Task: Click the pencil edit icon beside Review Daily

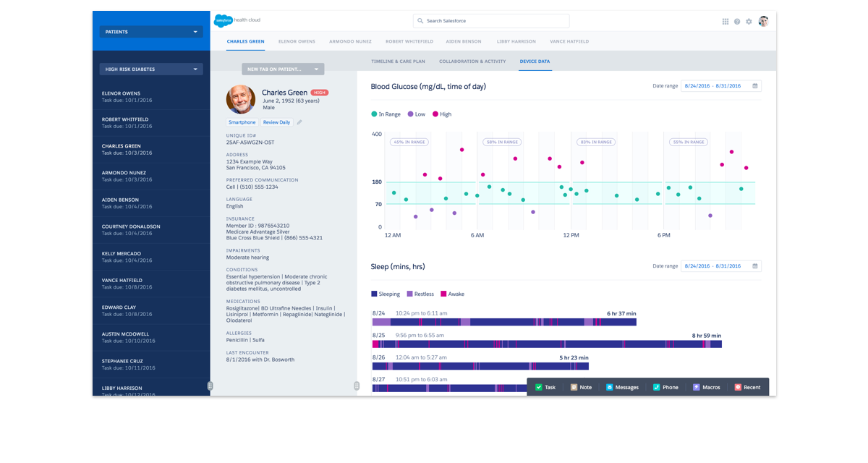Action: tap(299, 122)
